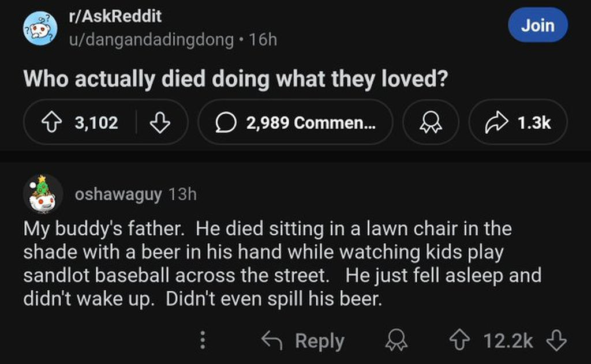Go to the r/AskReddit subreddit name
The image size is (591, 364).
point(114,16)
